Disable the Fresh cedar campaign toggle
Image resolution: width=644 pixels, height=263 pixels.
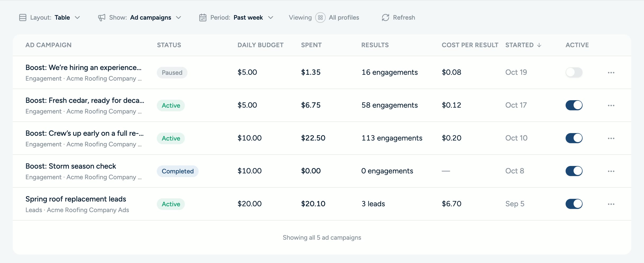[574, 105]
